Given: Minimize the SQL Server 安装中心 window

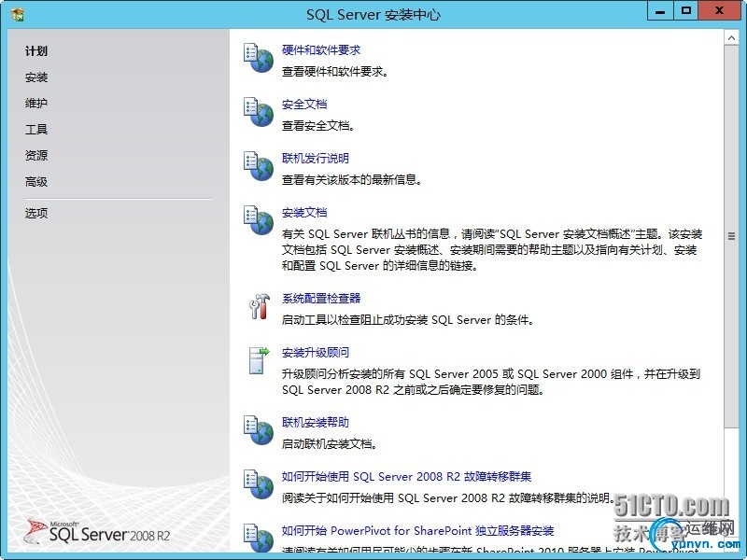Looking at the screenshot, I should 660,11.
